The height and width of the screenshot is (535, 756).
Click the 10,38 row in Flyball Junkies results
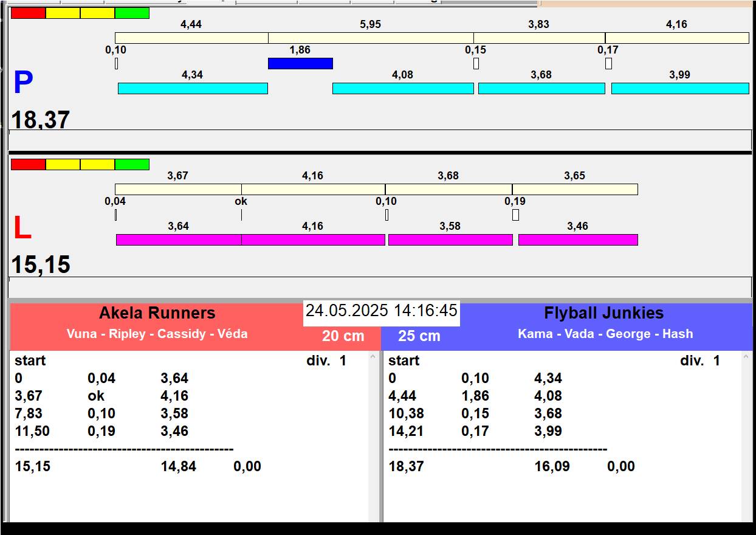coord(476,413)
